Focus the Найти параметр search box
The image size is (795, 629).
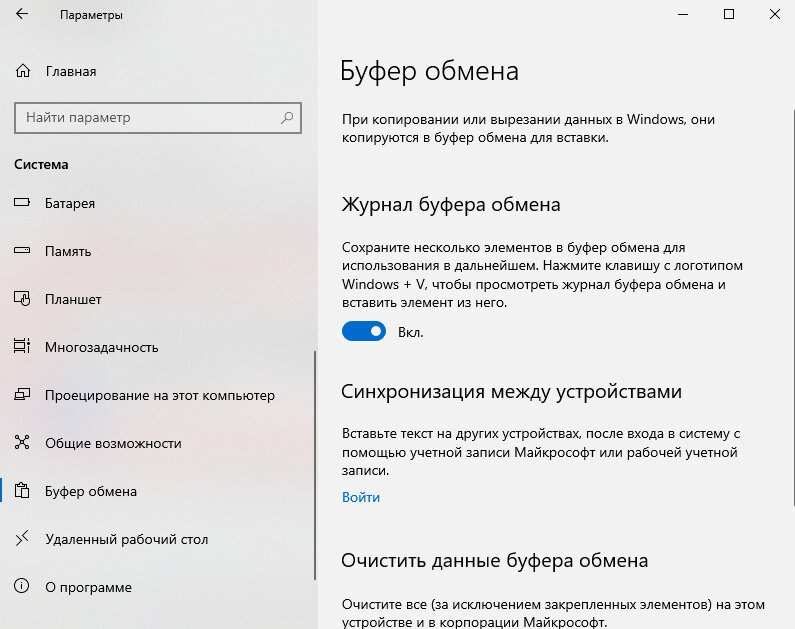click(x=158, y=118)
